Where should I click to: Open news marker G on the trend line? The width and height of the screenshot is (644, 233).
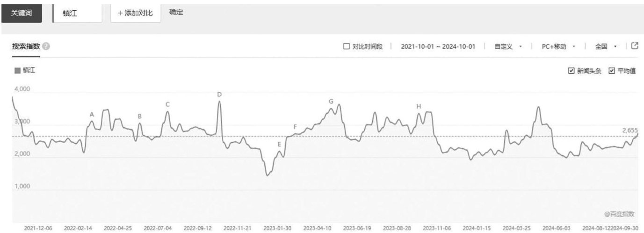(x=331, y=101)
